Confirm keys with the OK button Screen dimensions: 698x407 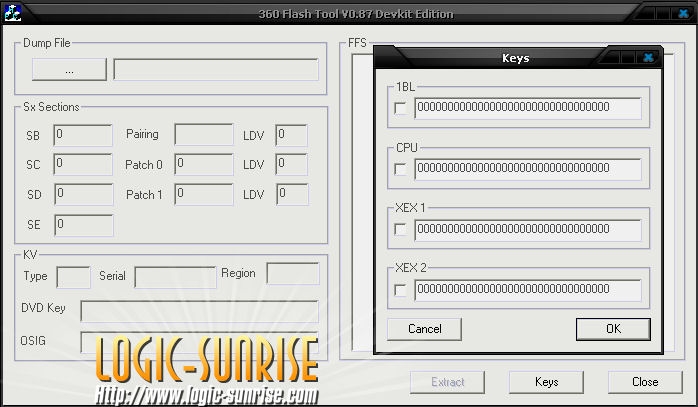613,329
